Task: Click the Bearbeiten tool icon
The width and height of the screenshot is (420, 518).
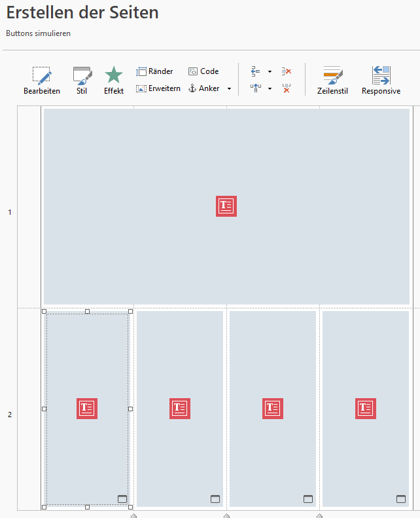Action: click(x=41, y=75)
